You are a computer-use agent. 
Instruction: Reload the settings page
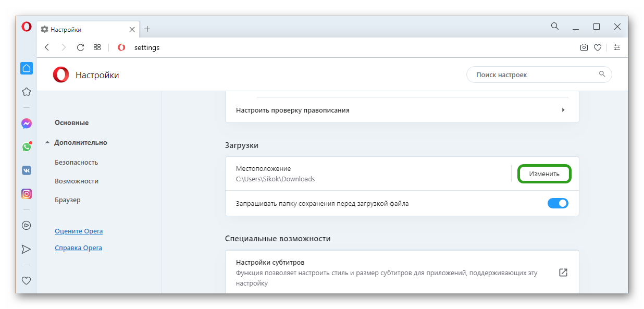pyautogui.click(x=80, y=47)
